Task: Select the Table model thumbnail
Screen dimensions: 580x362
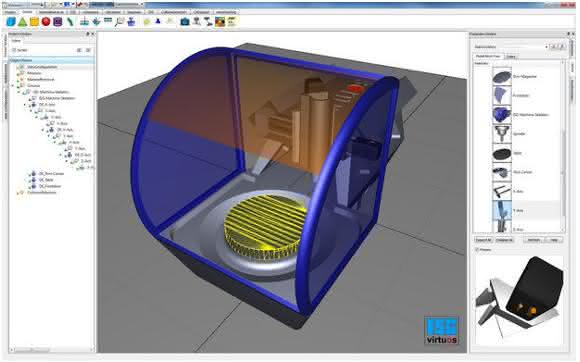Action: click(502, 153)
